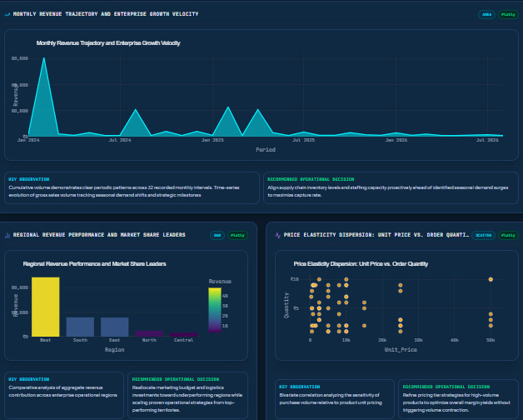523x420 pixels.
Task: Click the 'West' axis label
Action: point(45,340)
